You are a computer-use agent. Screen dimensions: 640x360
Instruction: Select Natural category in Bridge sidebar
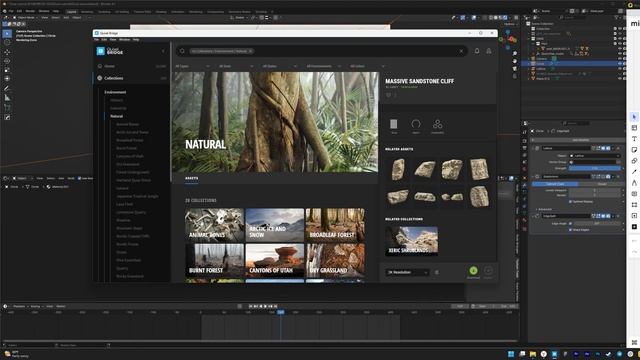(x=116, y=116)
